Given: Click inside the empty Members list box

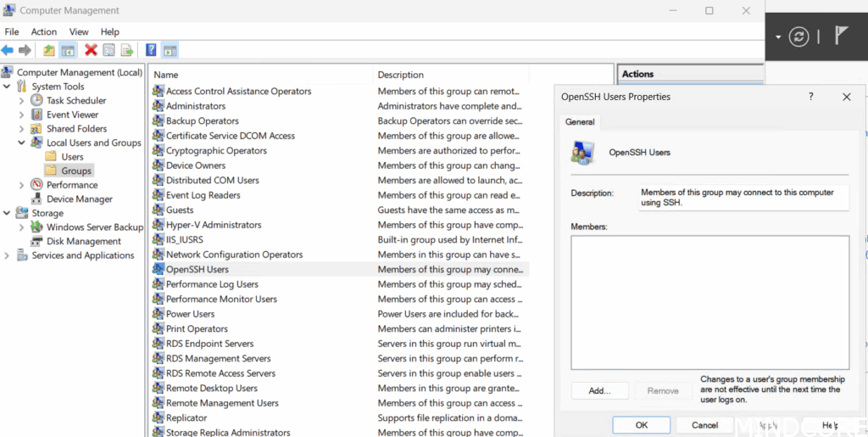Looking at the screenshot, I should pos(709,302).
